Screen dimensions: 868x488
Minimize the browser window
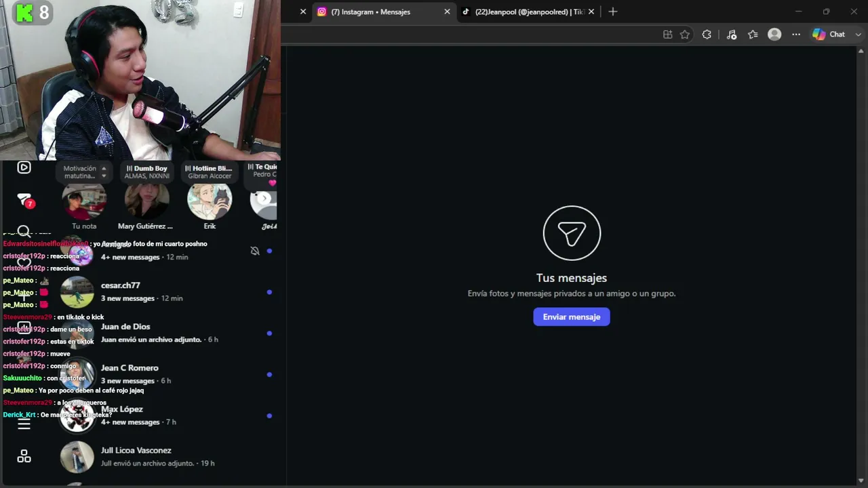click(798, 12)
